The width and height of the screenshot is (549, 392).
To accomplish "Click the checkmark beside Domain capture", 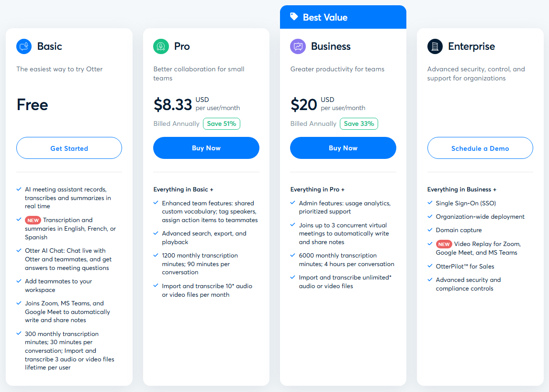I will tap(430, 230).
